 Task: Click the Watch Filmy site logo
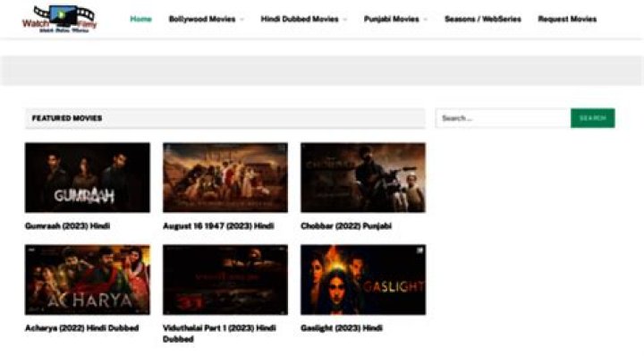point(60,19)
